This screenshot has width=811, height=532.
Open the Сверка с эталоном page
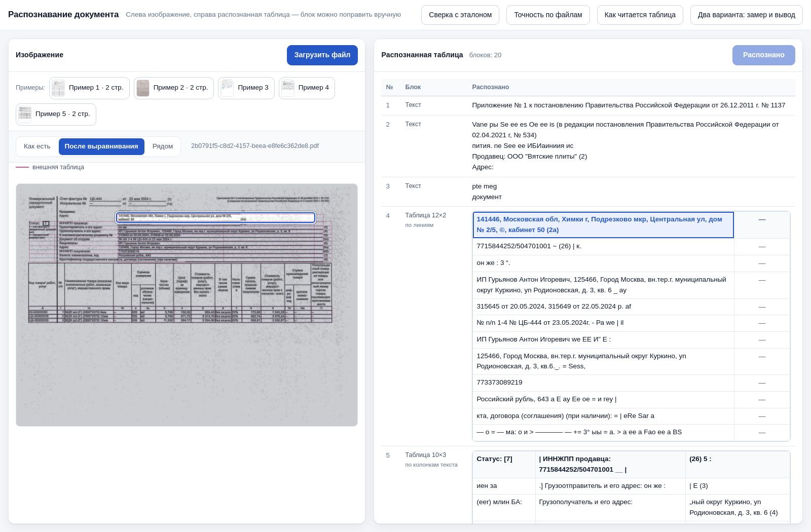click(460, 15)
